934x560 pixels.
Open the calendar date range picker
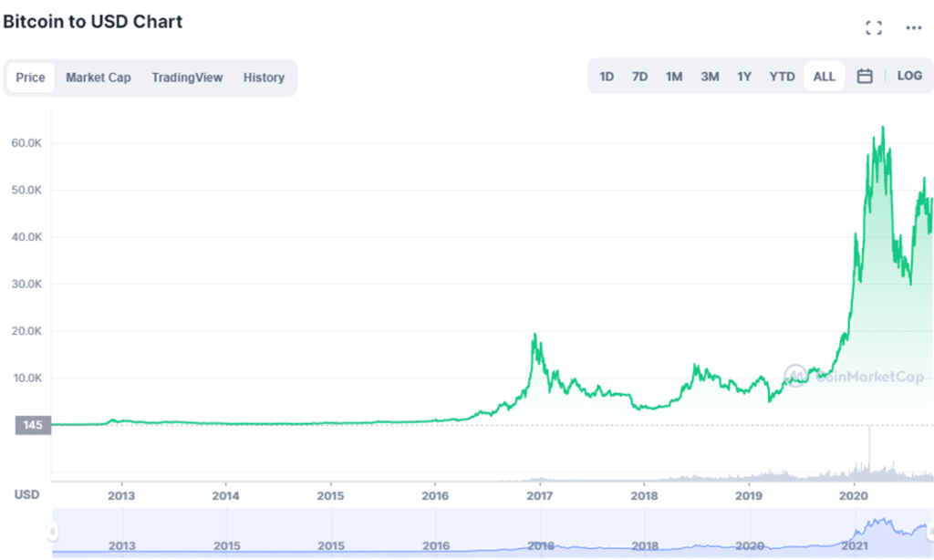click(x=865, y=77)
